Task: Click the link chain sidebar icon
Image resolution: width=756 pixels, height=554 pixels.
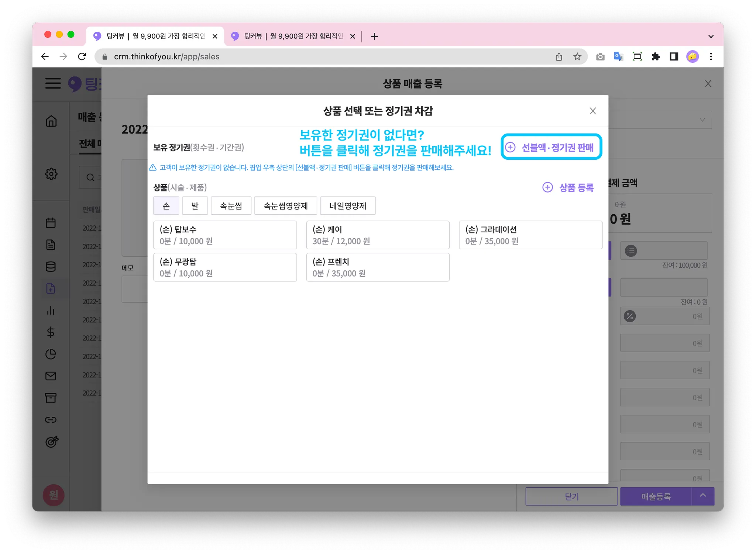Action: tap(51, 420)
